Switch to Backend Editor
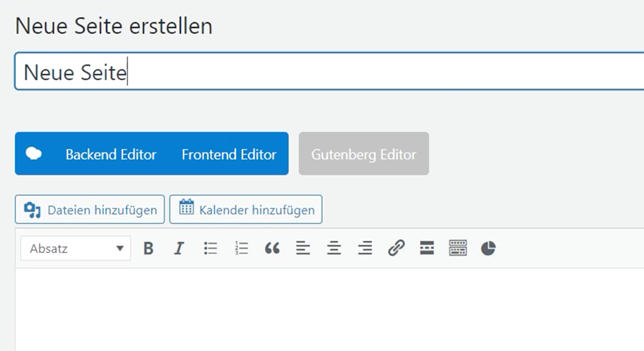The height and width of the screenshot is (351, 644). point(111,154)
